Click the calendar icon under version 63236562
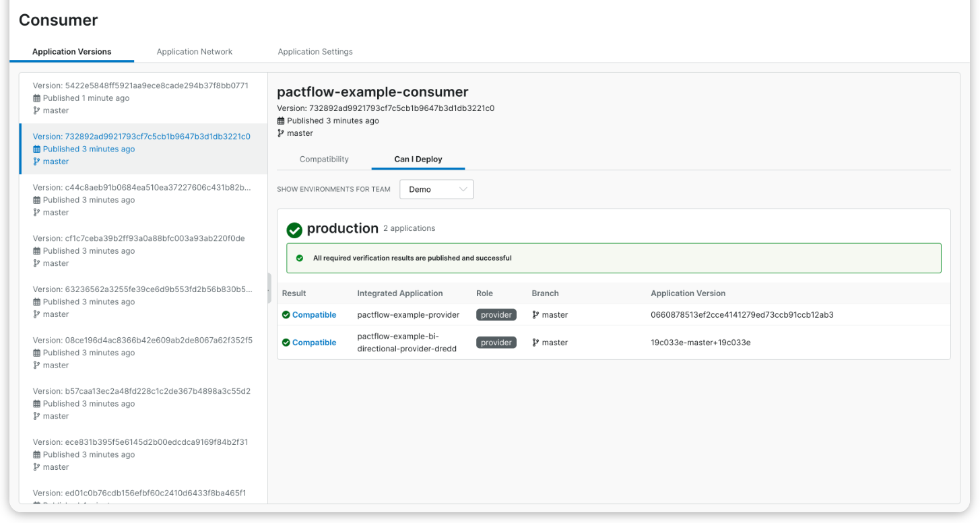Screen dimensions: 980x523 click(36, 302)
